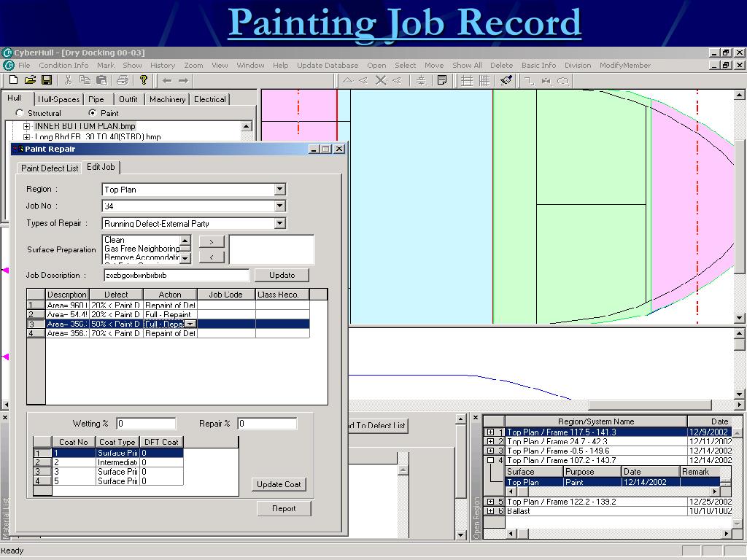Click the Cut scissors icon
Image resolution: width=747 pixels, height=560 pixels.
(68, 80)
